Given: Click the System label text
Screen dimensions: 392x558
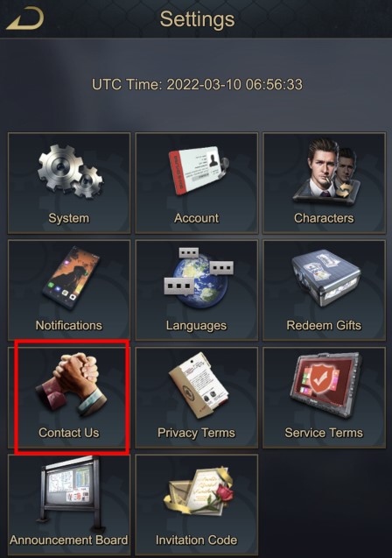Looking at the screenshot, I should click(x=68, y=218).
